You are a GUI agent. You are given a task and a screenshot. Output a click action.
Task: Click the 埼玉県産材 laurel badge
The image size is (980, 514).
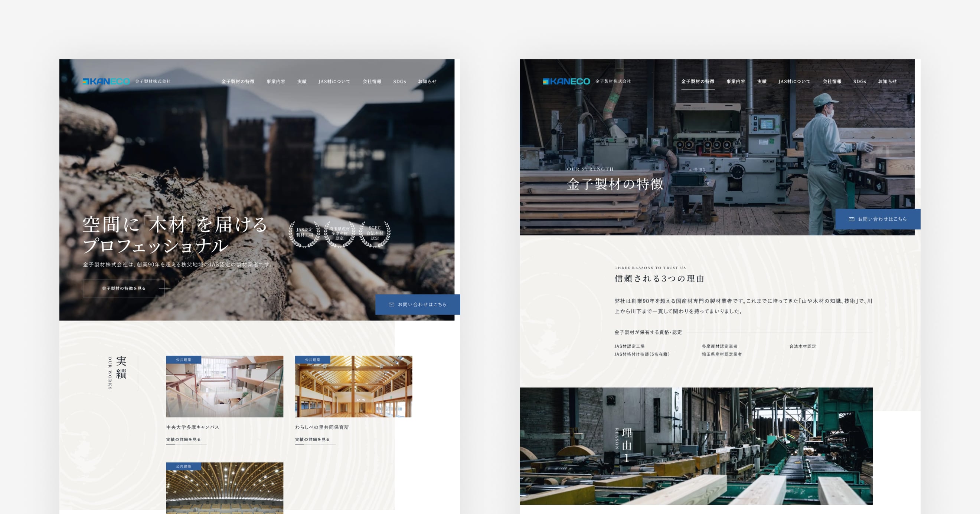click(339, 234)
